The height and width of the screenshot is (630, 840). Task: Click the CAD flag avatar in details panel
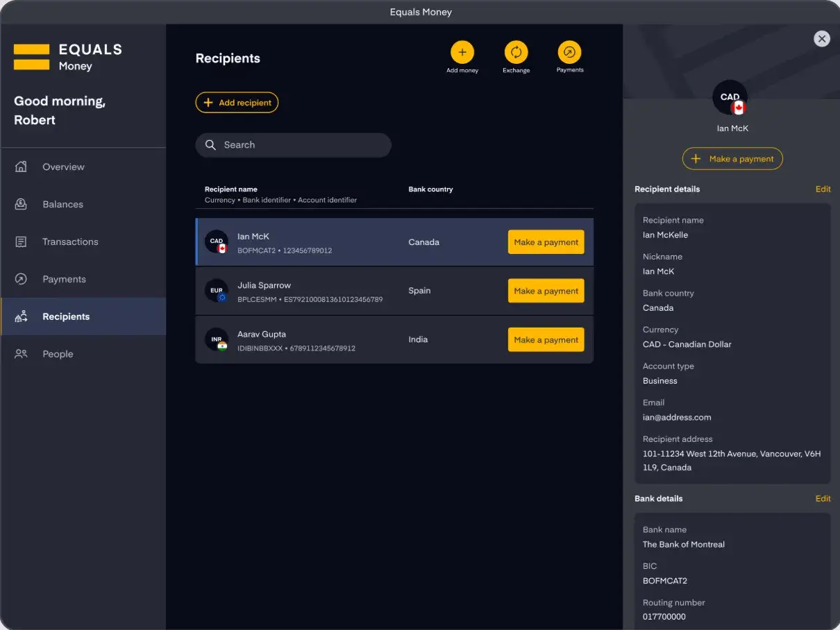click(x=730, y=98)
